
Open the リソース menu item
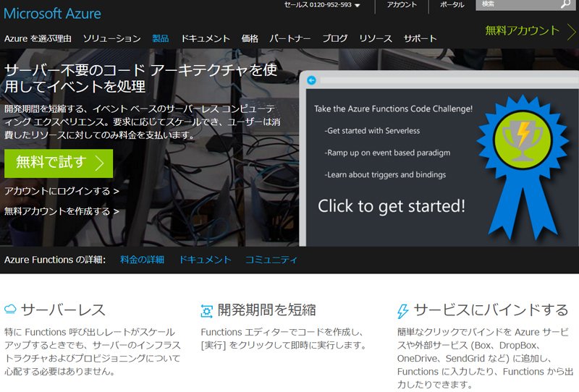point(375,38)
